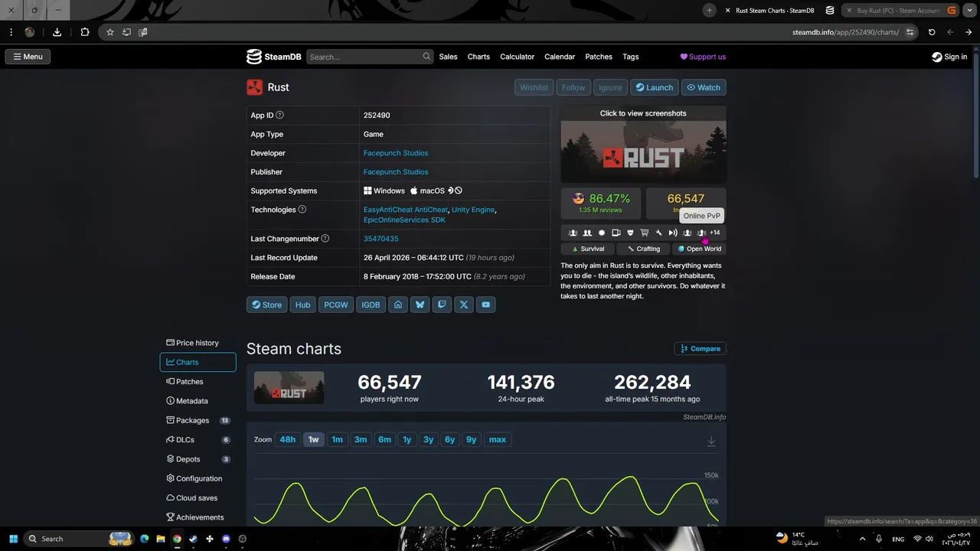The width and height of the screenshot is (980, 551).
Task: Click the broadcast play category icon
Action: pyautogui.click(x=673, y=233)
